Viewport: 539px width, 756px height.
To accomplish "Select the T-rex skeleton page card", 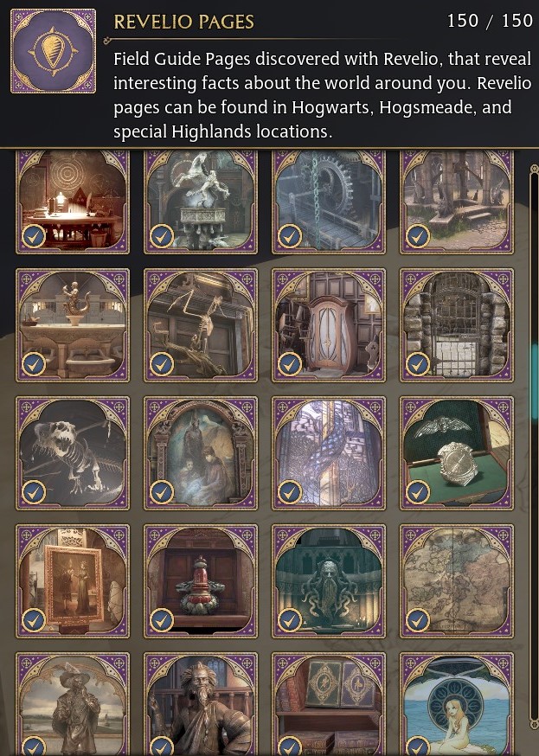I will (x=73, y=452).
